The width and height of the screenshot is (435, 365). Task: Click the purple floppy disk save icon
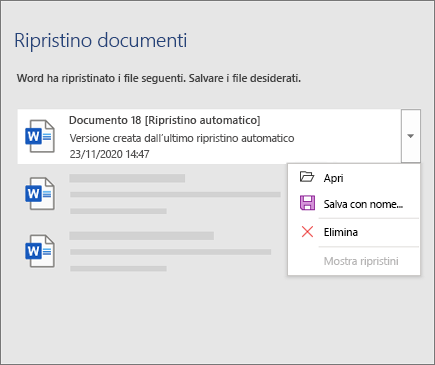pyautogui.click(x=307, y=203)
